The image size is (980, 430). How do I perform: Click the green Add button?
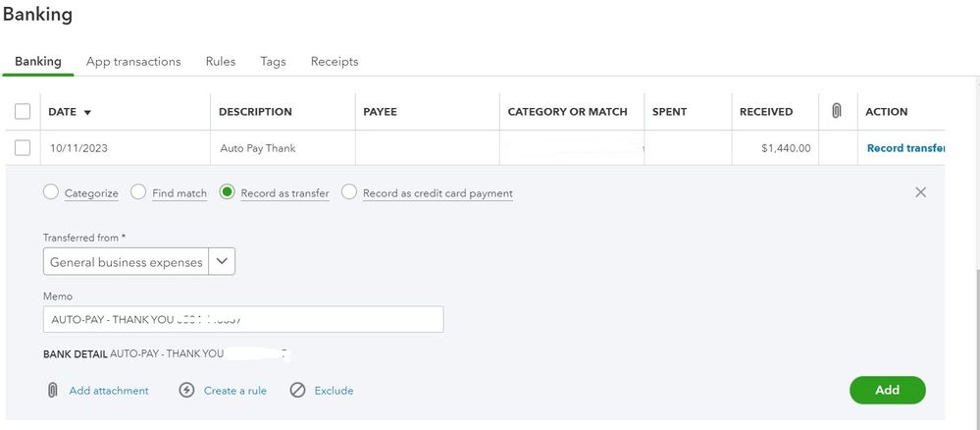click(x=887, y=390)
